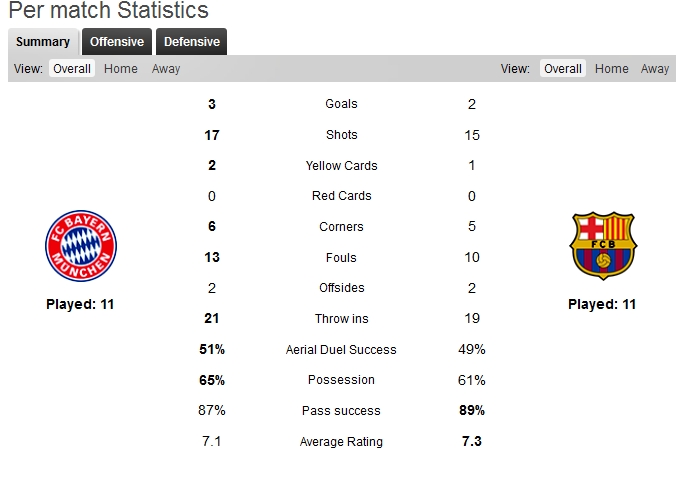
Task: Click Barcelona's 7.3 average rating value
Action: pyautogui.click(x=472, y=441)
